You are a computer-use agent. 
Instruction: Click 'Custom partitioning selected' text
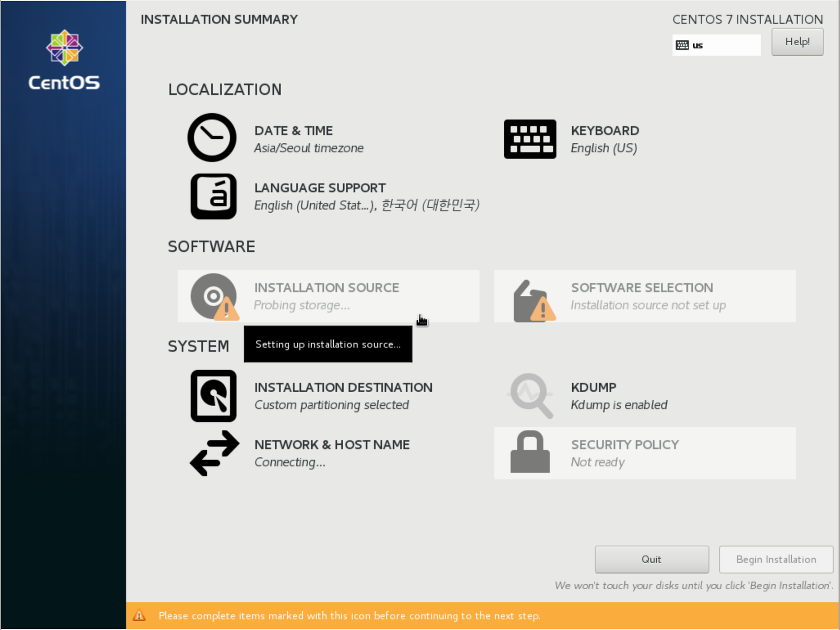[x=331, y=405]
